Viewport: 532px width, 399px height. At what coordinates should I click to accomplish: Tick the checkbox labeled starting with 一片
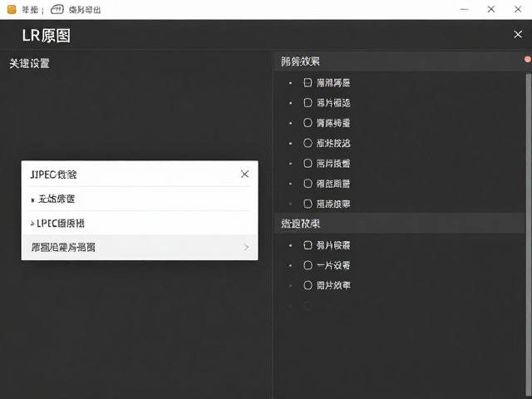point(308,265)
